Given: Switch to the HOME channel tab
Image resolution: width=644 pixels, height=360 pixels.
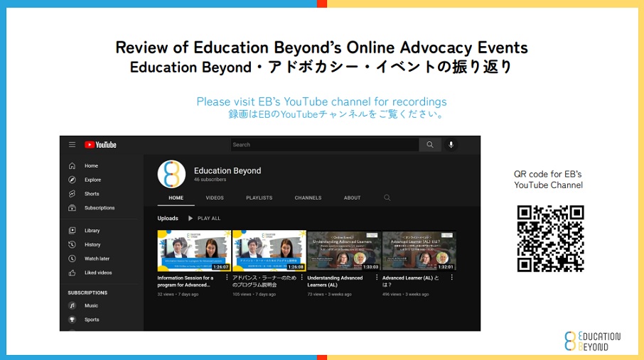Looking at the screenshot, I should click(x=176, y=198).
